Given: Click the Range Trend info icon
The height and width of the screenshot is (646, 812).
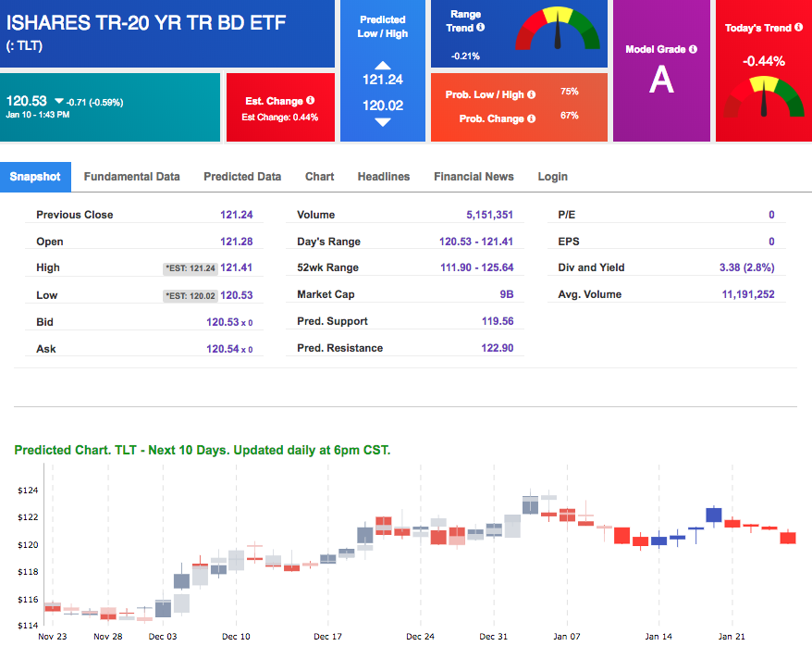Looking at the screenshot, I should coord(481,27).
